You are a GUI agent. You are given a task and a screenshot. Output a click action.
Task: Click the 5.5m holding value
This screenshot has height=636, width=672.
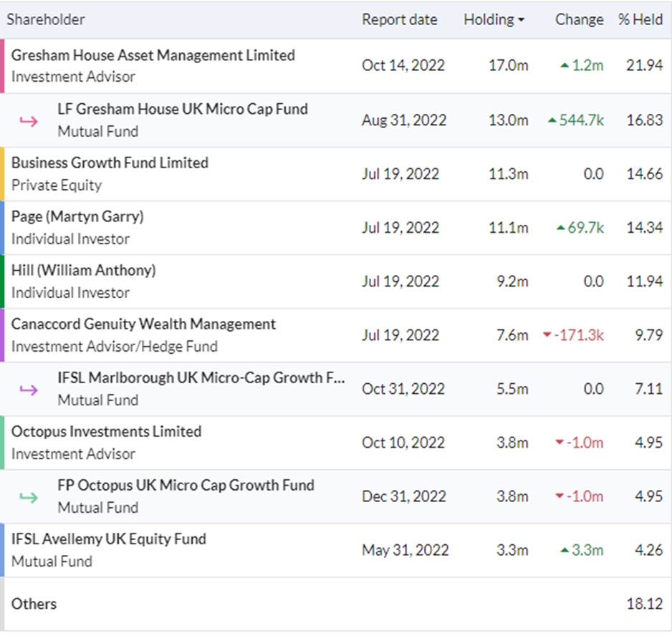pyautogui.click(x=512, y=389)
